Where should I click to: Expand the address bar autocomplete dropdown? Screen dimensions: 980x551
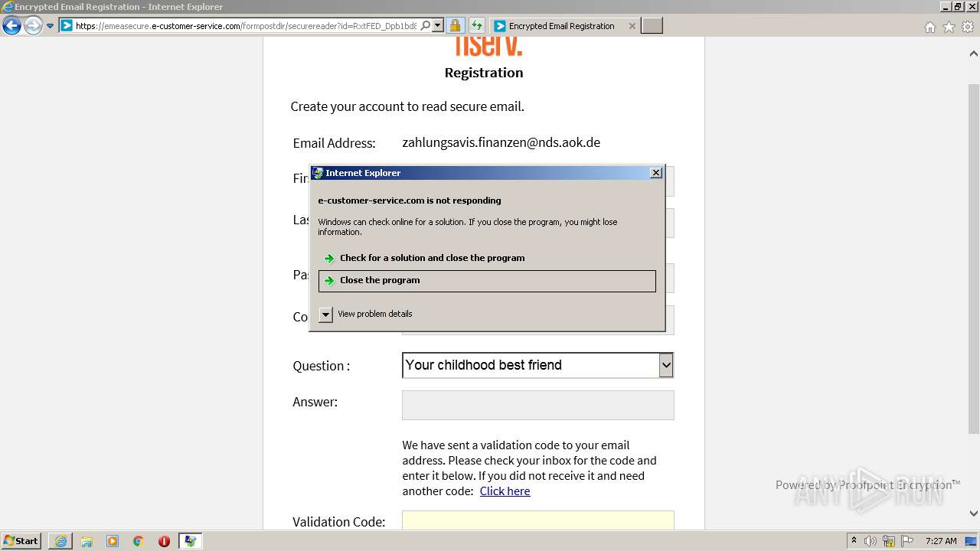point(438,25)
